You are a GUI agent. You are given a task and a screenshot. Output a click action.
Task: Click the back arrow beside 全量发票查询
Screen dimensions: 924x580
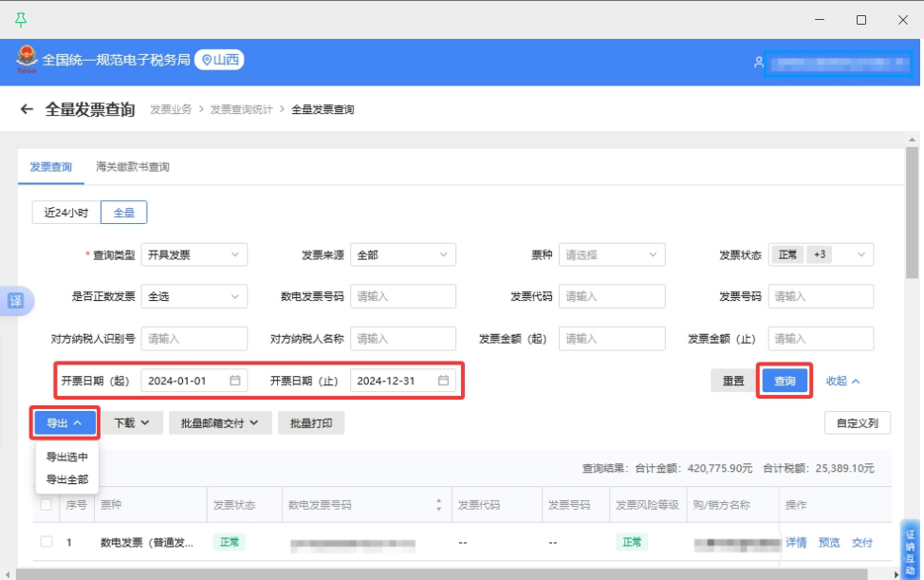pyautogui.click(x=27, y=110)
